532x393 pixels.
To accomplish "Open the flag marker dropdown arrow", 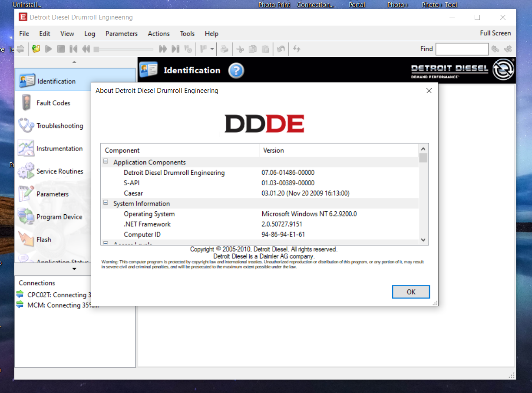I will [212, 49].
